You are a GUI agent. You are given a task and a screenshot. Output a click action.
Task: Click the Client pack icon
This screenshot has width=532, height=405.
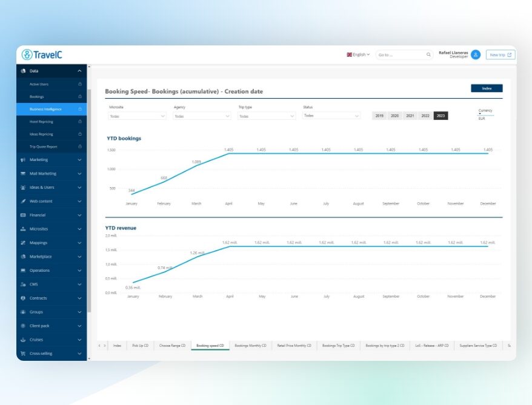(23, 326)
